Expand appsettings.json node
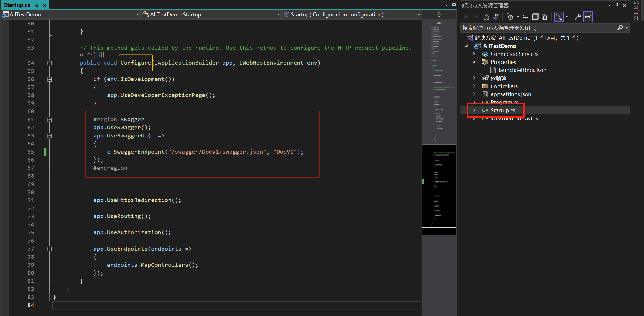The width and height of the screenshot is (644, 316). 474,94
